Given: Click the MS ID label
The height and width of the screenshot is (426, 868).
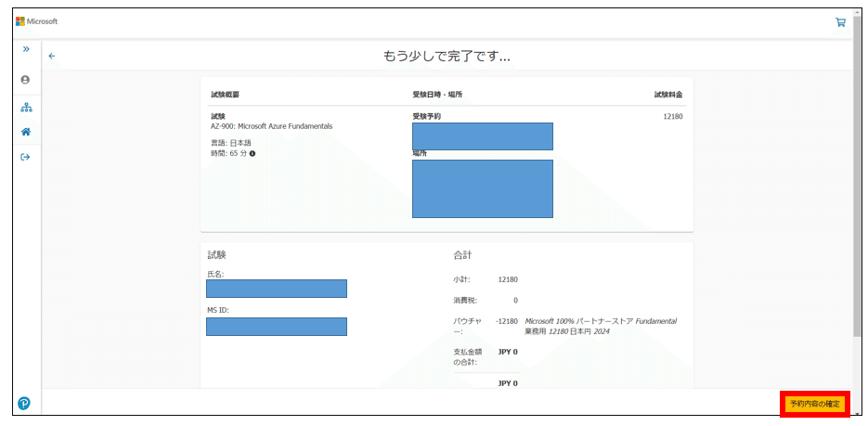Looking at the screenshot, I should click(217, 310).
